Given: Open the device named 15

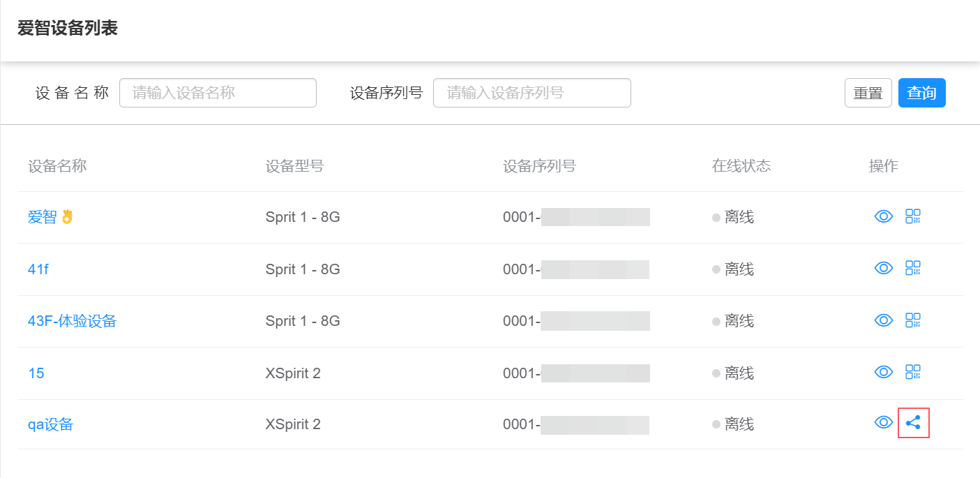Looking at the screenshot, I should point(36,373).
